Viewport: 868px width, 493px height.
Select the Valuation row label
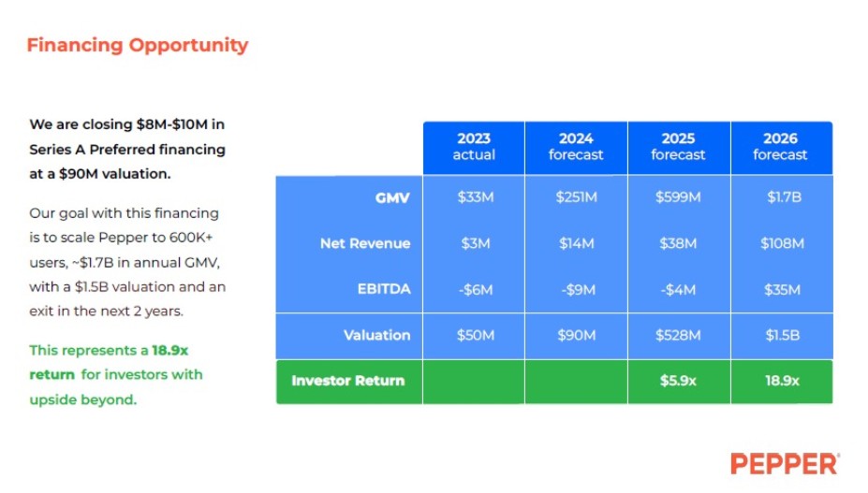click(377, 335)
